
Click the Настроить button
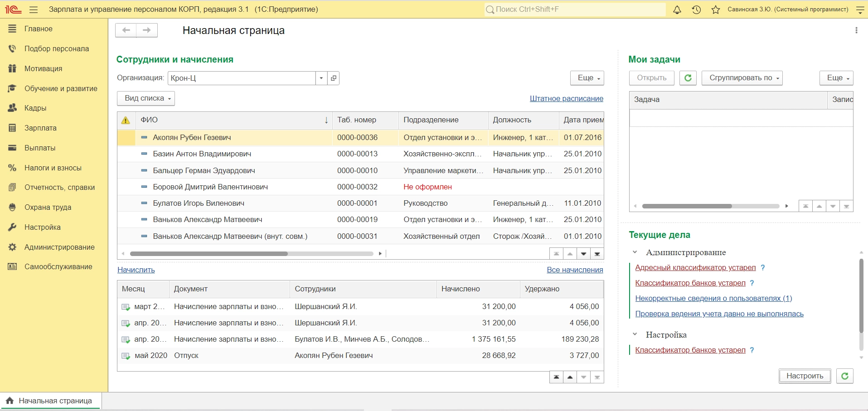click(x=805, y=376)
